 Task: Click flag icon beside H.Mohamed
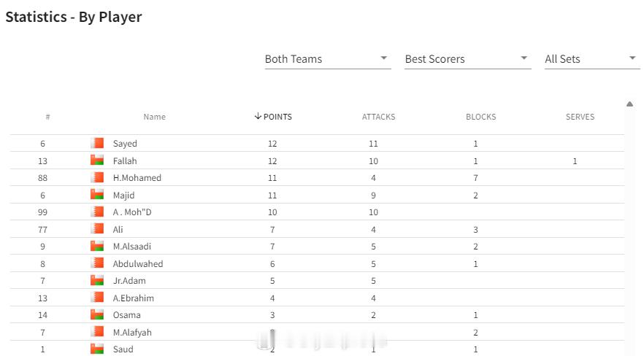pos(97,177)
